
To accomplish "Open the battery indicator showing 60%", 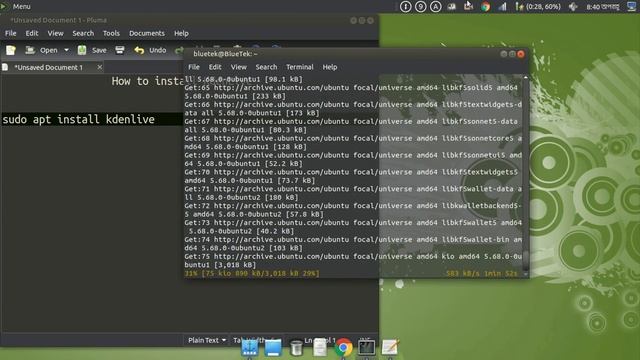I will [x=538, y=7].
